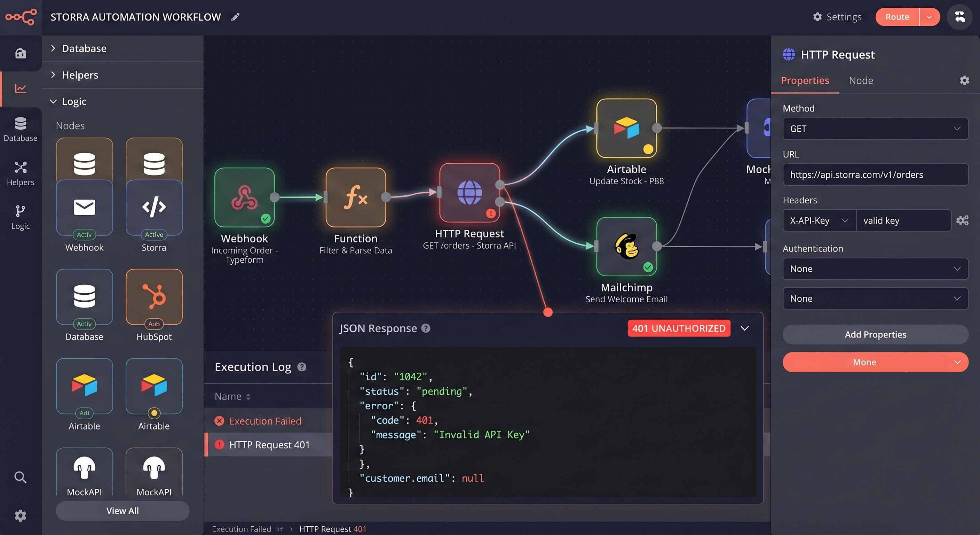The width and height of the screenshot is (980, 535).
Task: Open Settings in top bar
Action: pyautogui.click(x=837, y=17)
